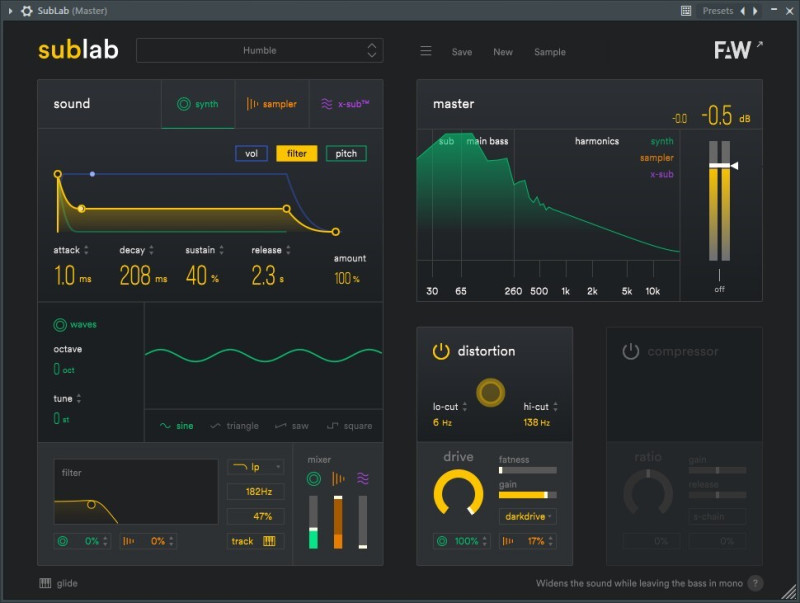Screen dimensions: 800x603
Task: Toggle the waves oscillator power icon
Action: (x=60, y=325)
